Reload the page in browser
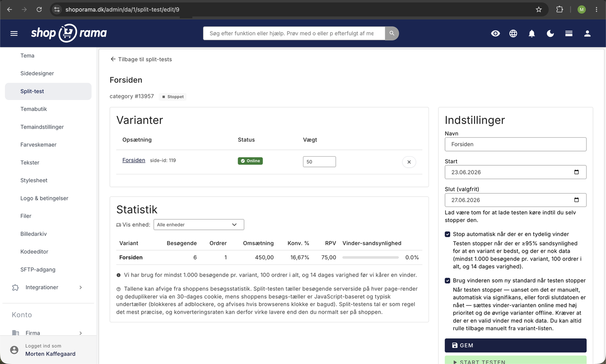The height and width of the screenshot is (364, 606). click(39, 9)
